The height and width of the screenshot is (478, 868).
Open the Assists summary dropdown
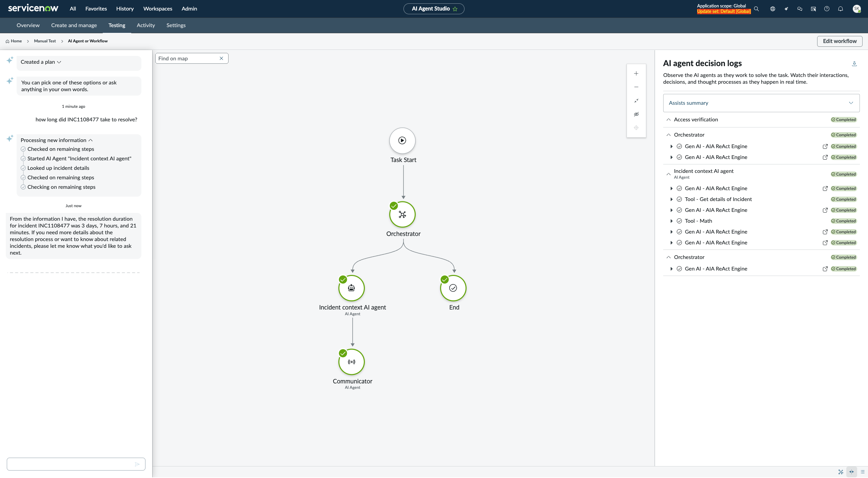point(761,103)
